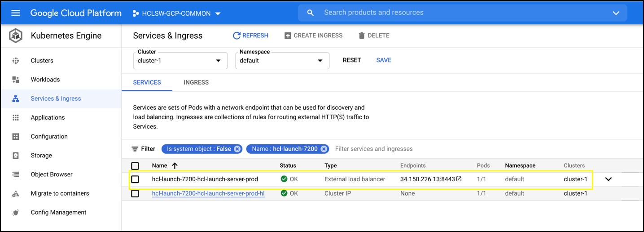Open the Cluster dropdown showing cluster-1
Viewport: 644px width, 232px height.
[x=180, y=61]
